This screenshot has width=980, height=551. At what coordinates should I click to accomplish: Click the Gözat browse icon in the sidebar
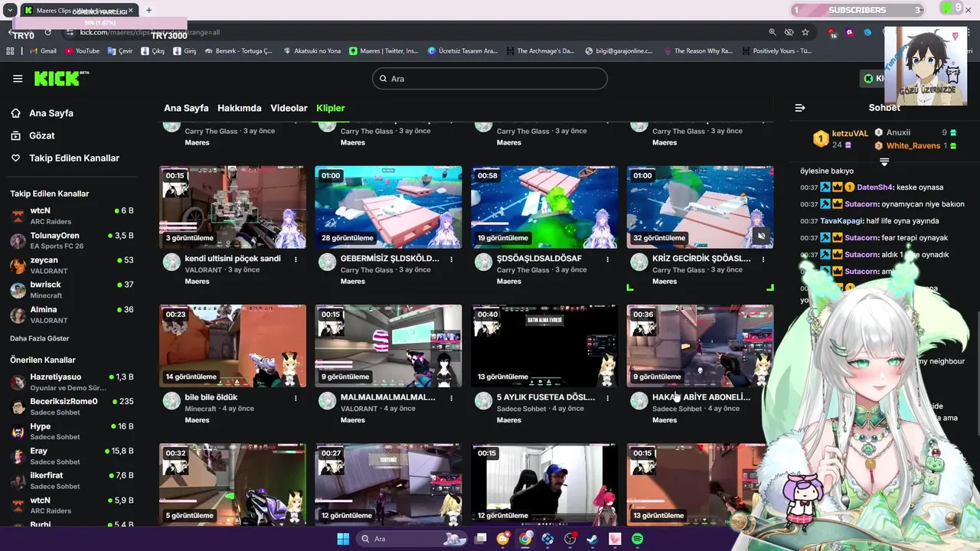15,135
